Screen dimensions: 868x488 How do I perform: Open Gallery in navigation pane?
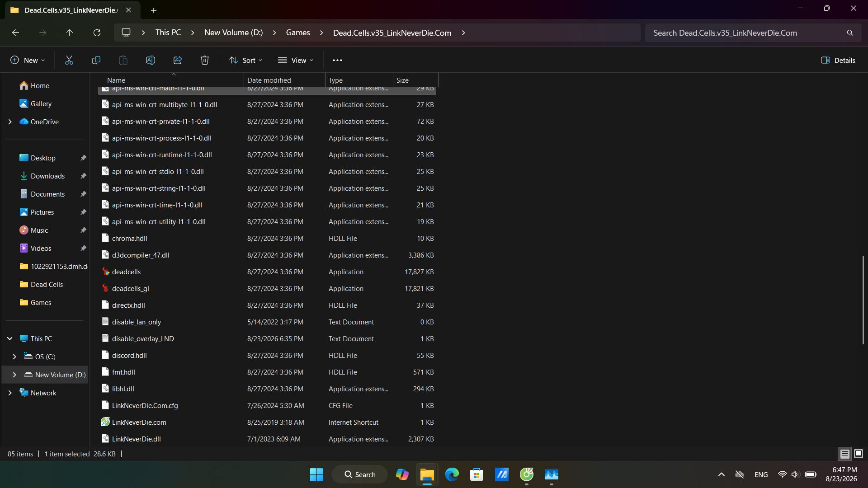click(x=36, y=104)
